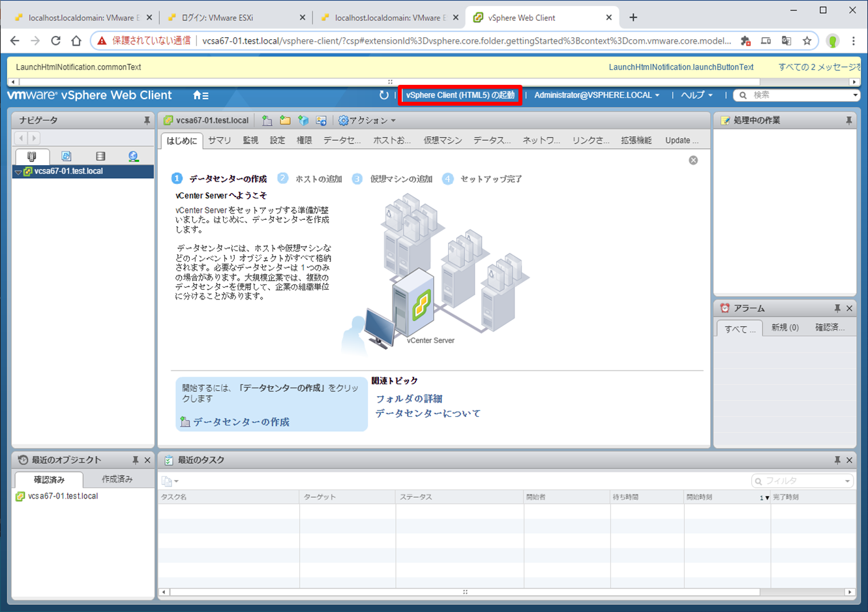Switch to the サマリ tab
The height and width of the screenshot is (612, 868).
220,140
